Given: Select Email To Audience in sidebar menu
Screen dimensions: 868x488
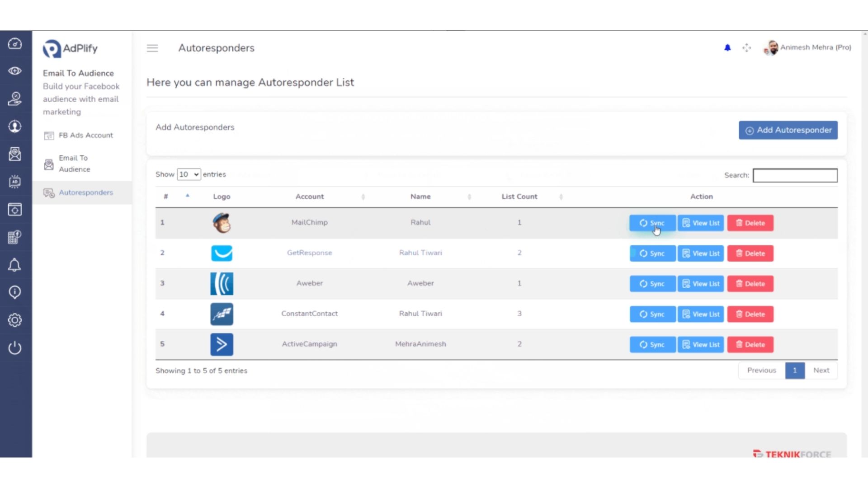Looking at the screenshot, I should tap(74, 164).
